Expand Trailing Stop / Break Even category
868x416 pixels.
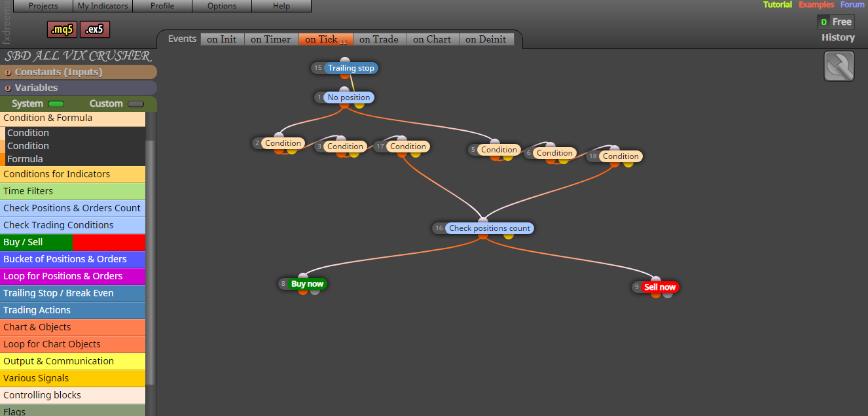coord(73,293)
